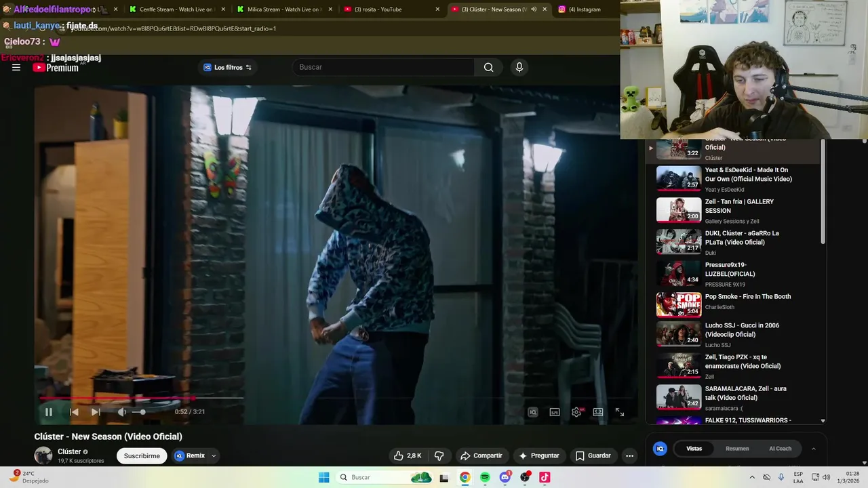Open the weather widget showing 24°C
The image size is (868, 488).
(28, 477)
